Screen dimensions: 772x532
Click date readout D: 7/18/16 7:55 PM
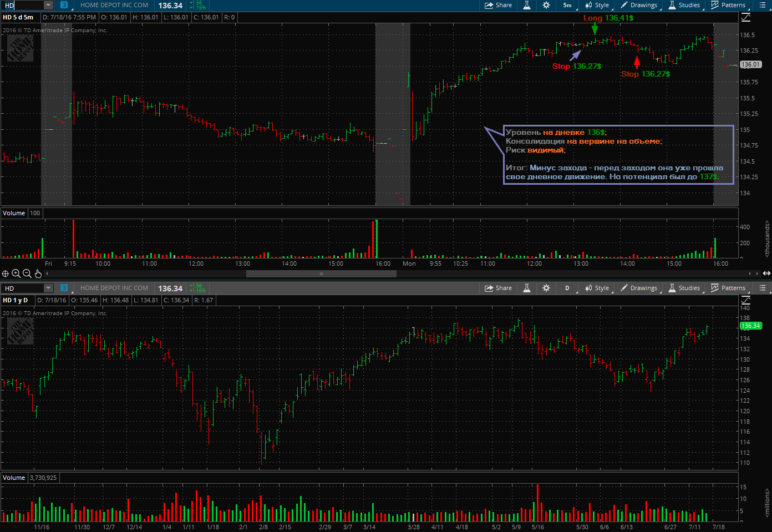(69, 17)
